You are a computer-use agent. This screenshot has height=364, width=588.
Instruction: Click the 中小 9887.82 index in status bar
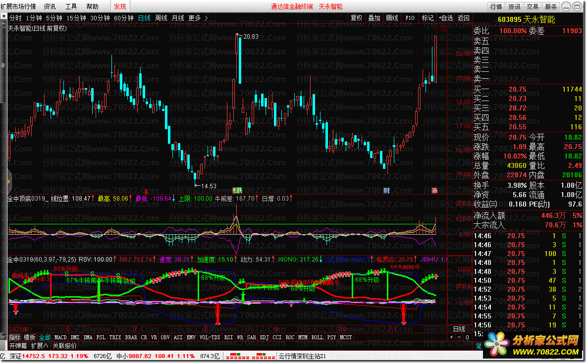156,356
